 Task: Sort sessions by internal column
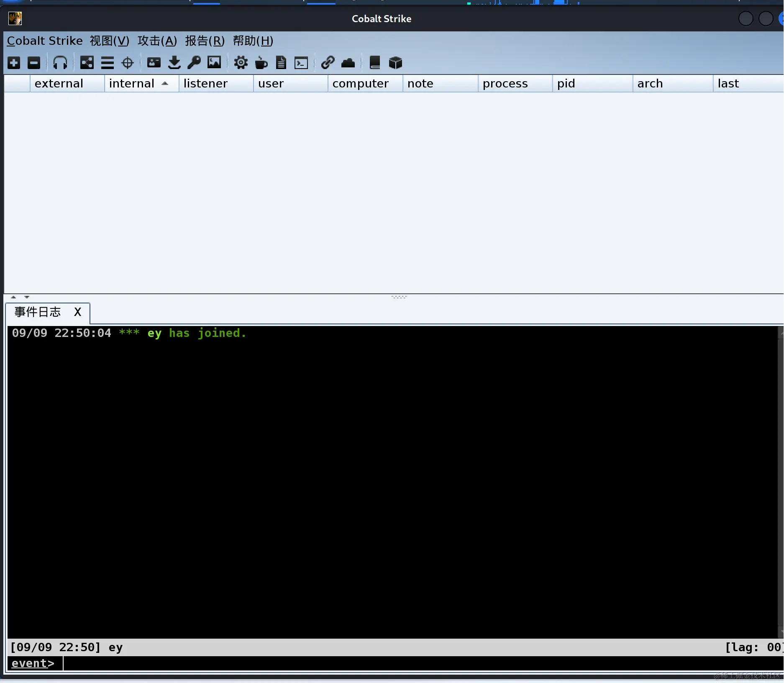pos(141,84)
